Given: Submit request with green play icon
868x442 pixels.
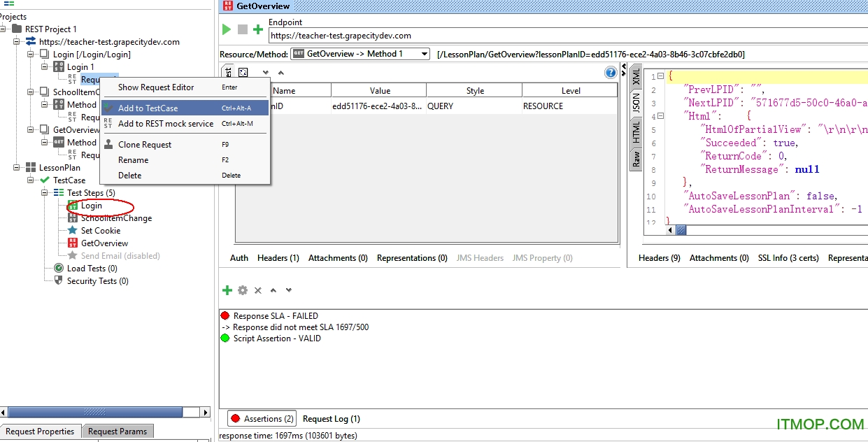Looking at the screenshot, I should [x=227, y=29].
